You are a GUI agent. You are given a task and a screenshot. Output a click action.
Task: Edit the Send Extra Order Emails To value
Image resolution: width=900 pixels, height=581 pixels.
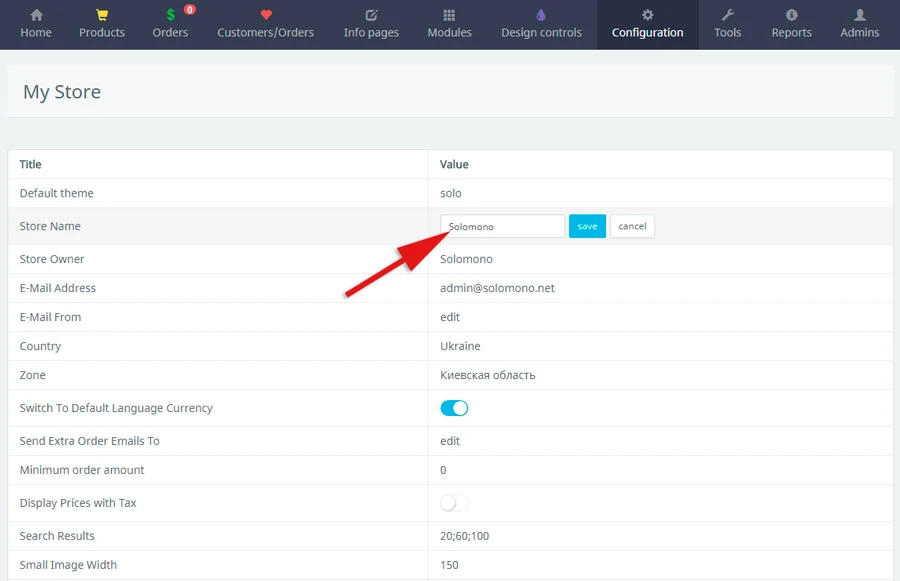pos(450,441)
